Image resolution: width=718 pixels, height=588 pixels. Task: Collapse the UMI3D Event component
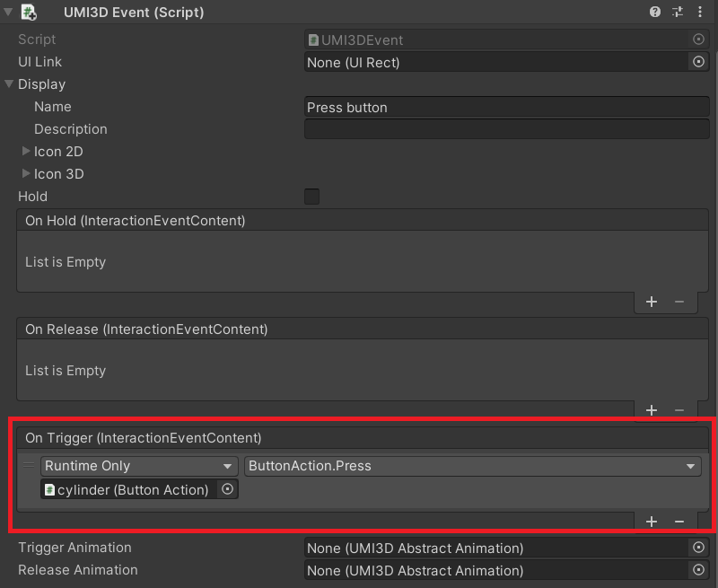[8, 12]
